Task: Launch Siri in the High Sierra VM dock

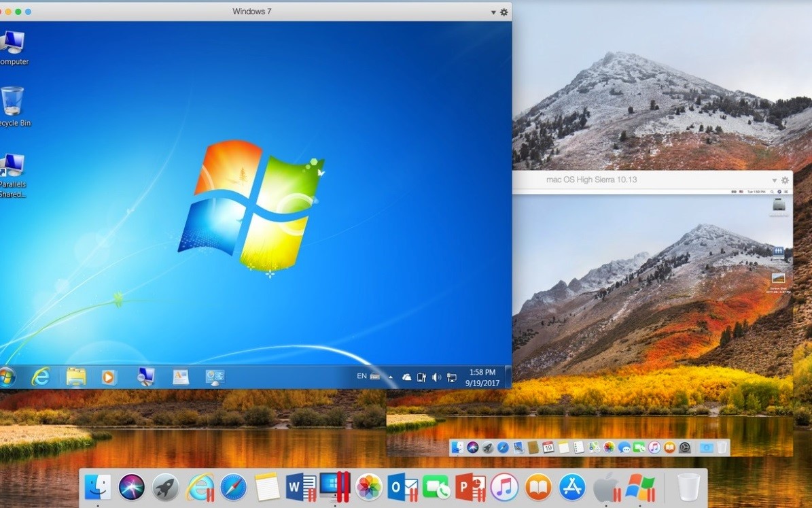Action: pyautogui.click(x=472, y=447)
